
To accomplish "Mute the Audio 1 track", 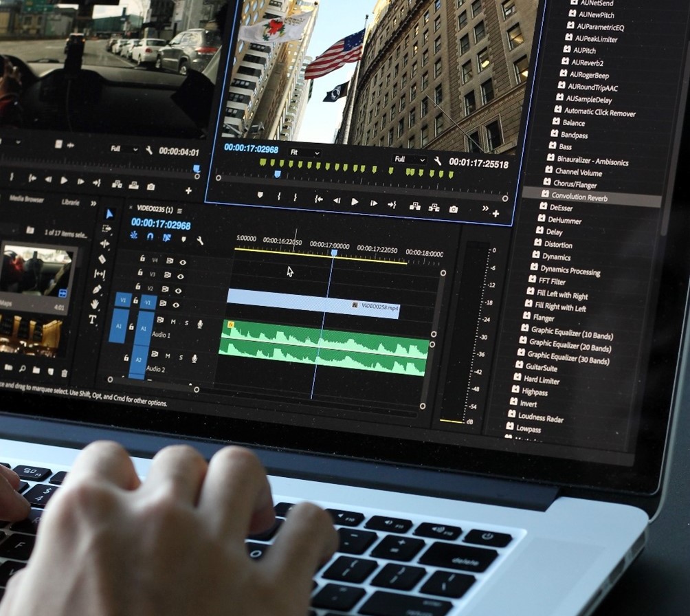I will pos(173,322).
